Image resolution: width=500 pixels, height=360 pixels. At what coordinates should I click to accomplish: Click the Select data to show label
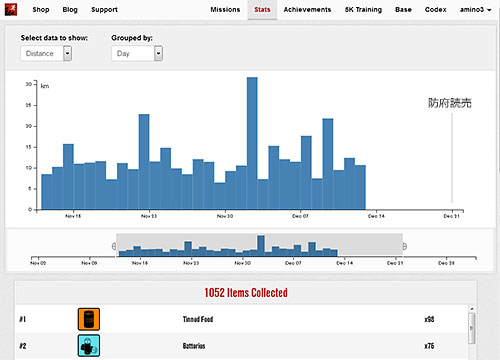54,38
